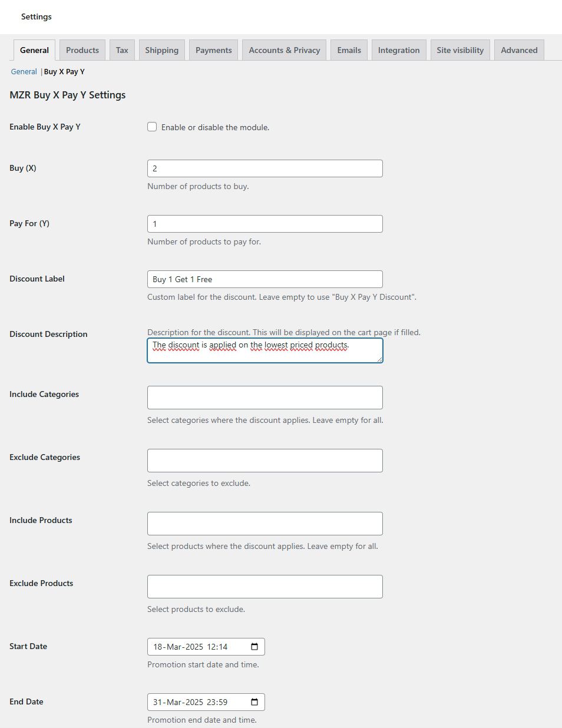This screenshot has width=562, height=728.
Task: Open the End Date calendar picker icon
Action: (254, 702)
